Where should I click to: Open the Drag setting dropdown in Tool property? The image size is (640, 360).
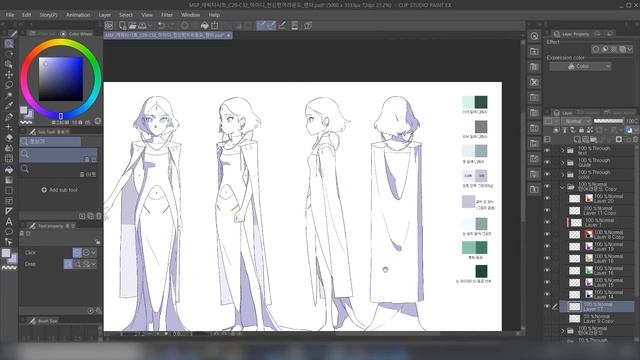(x=93, y=264)
